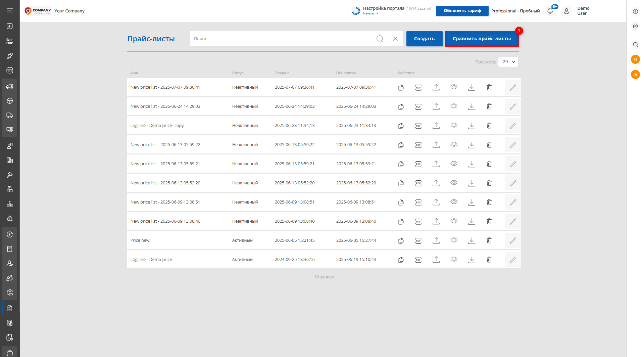The width and height of the screenshot is (644, 357).
Task: Open the calendar icon in sidebar
Action: pyautogui.click(x=10, y=70)
